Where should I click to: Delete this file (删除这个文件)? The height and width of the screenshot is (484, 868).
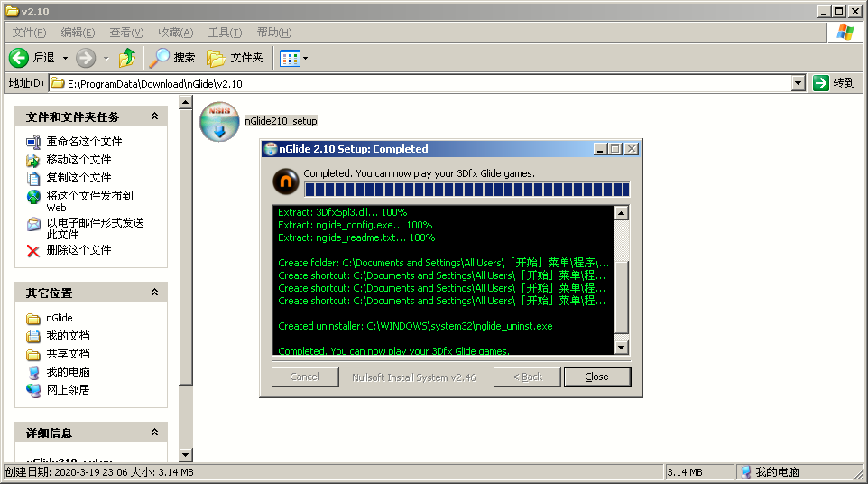click(78, 250)
